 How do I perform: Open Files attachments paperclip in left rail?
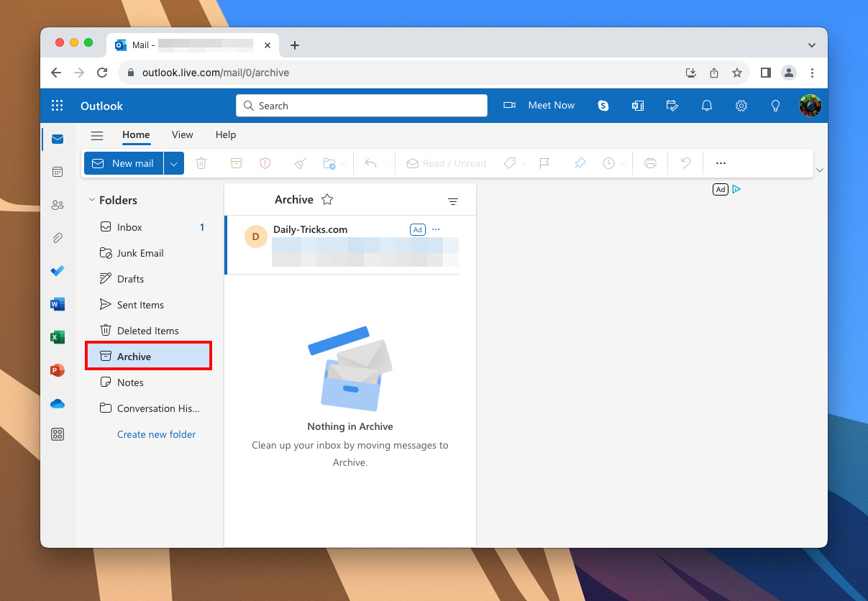coord(58,238)
